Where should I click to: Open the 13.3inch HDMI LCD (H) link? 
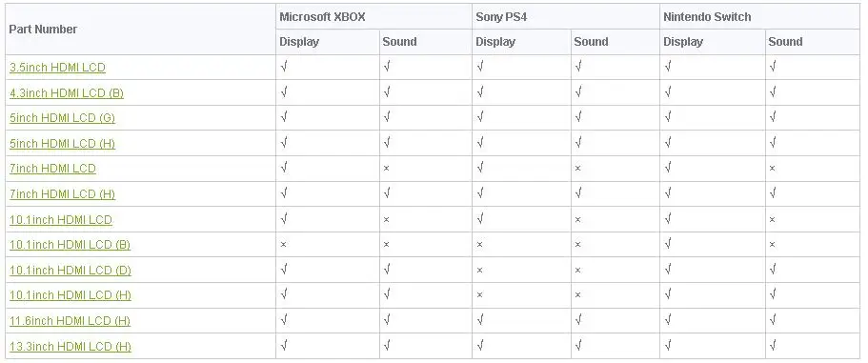coord(71,347)
